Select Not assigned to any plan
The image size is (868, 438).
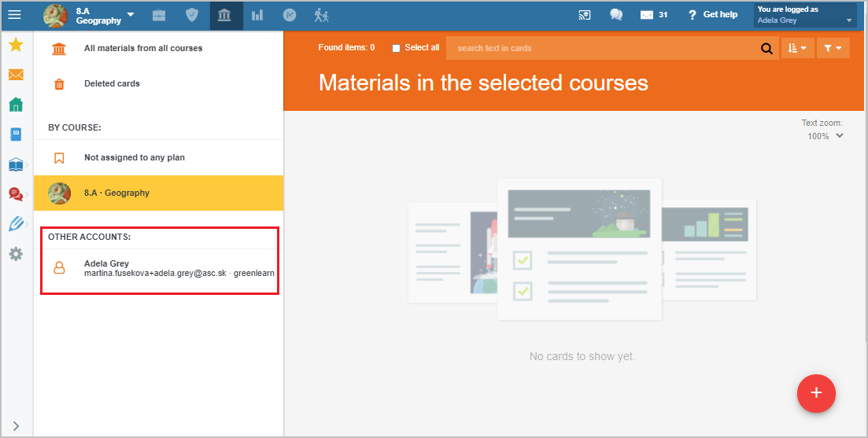click(158, 157)
